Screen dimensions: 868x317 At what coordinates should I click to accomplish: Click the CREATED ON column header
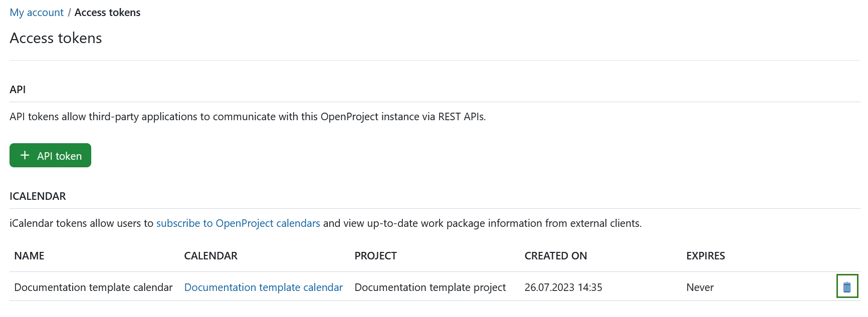[555, 256]
